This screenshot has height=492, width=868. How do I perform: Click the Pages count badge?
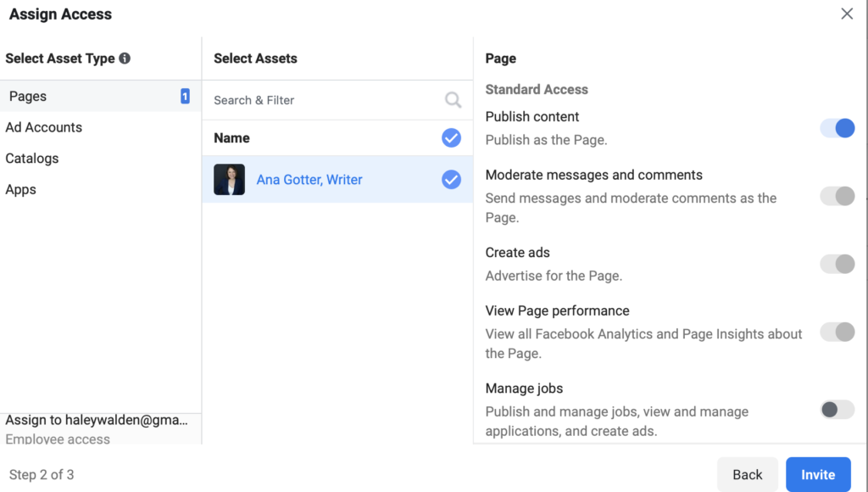(x=185, y=97)
